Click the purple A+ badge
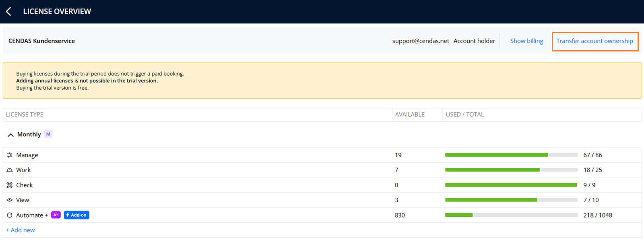The width and height of the screenshot is (644, 240). pos(56,215)
